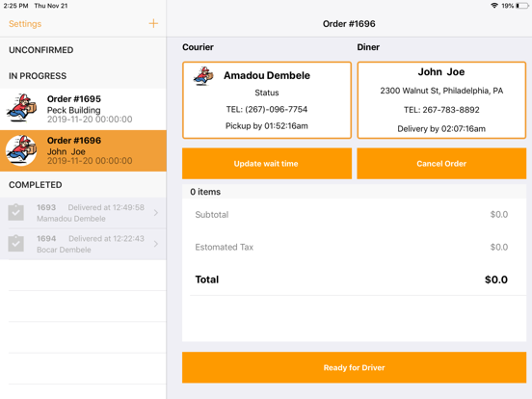The image size is (532, 399).
Task: Click courier 'Status' label
Action: pyautogui.click(x=267, y=93)
